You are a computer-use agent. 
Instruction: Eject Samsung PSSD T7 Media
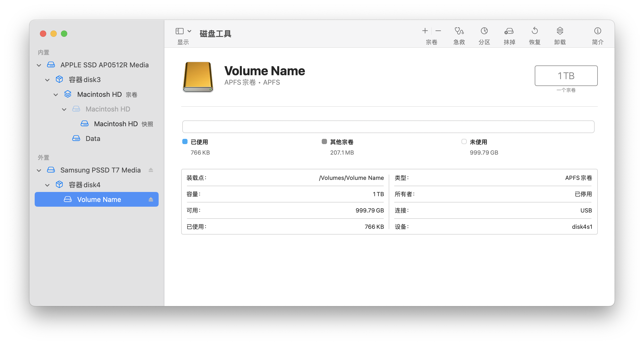point(151,170)
